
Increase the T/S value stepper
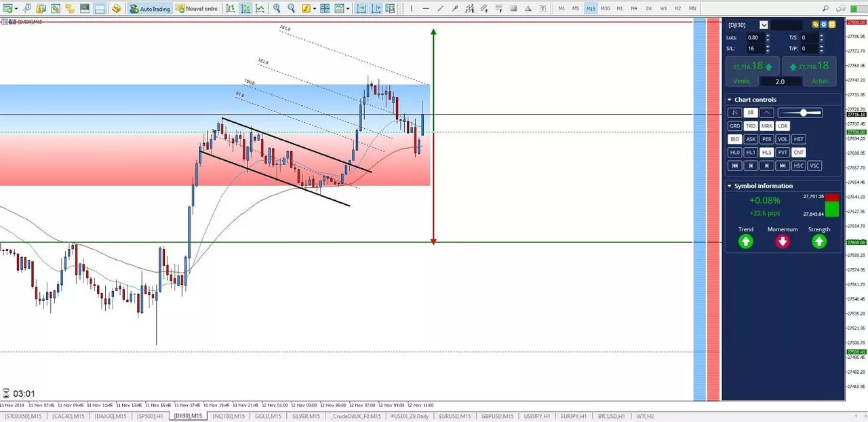click(822, 35)
